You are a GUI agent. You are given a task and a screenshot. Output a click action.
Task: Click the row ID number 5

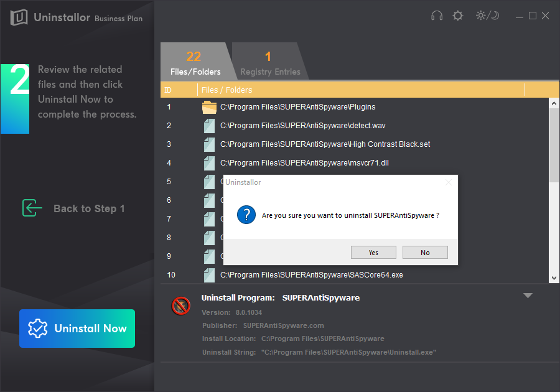click(x=169, y=182)
